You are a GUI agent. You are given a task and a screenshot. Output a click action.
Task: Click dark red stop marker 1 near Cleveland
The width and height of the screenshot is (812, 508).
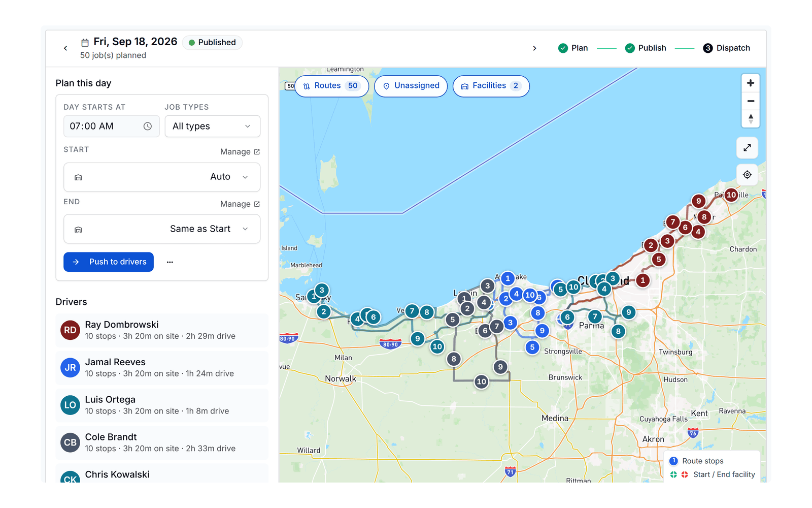pyautogui.click(x=643, y=280)
